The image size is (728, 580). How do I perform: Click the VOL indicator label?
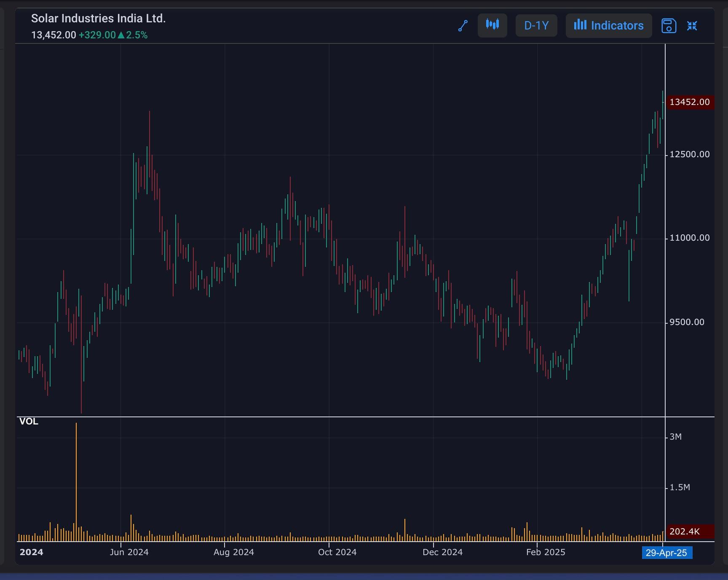point(29,422)
